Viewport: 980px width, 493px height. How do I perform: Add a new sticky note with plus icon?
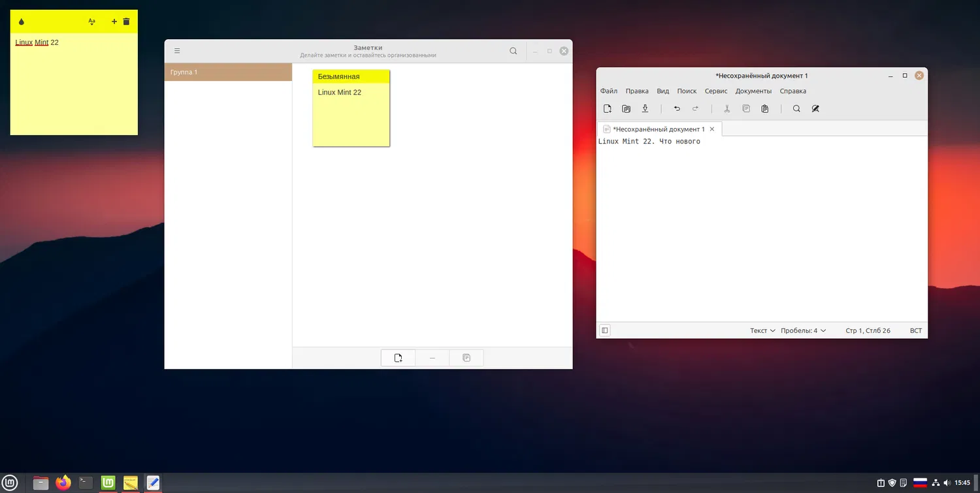[114, 22]
